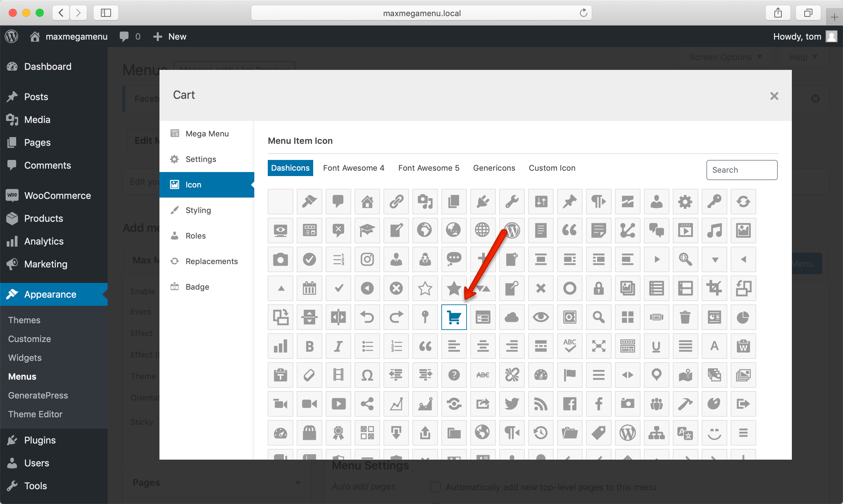Expand the Pages accordion arrow
Viewport: 843px width, 504px height.
[298, 482]
